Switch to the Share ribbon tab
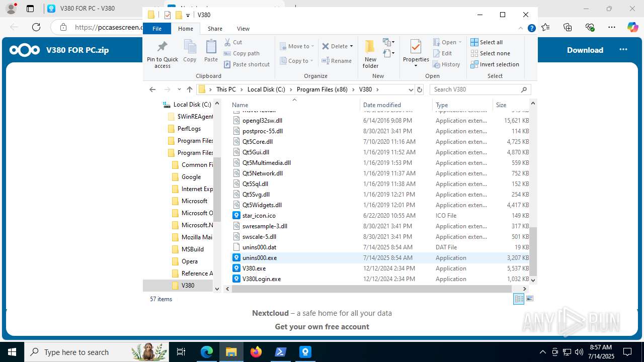This screenshot has width=644, height=362. (x=215, y=29)
